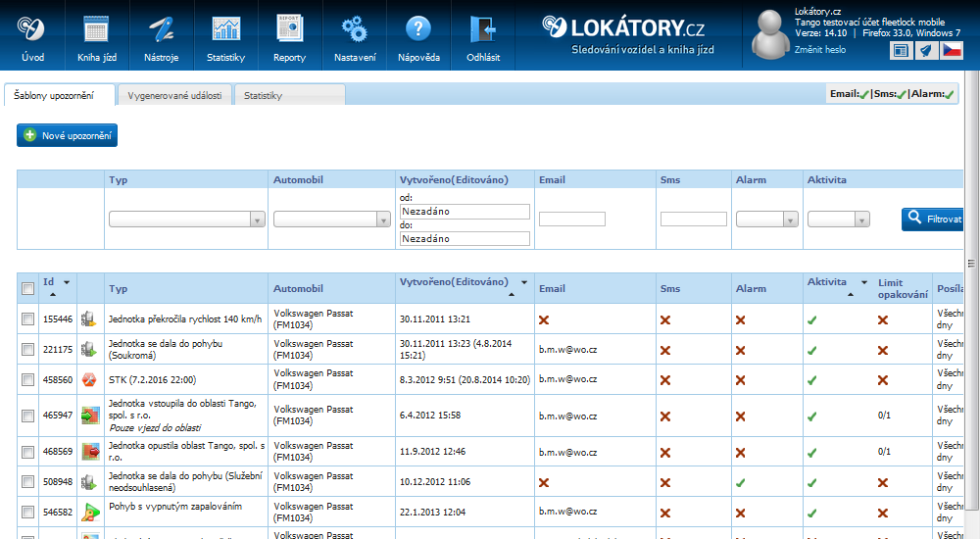Open the Reporty newspaper icon
The image size is (980, 539).
click(x=289, y=28)
